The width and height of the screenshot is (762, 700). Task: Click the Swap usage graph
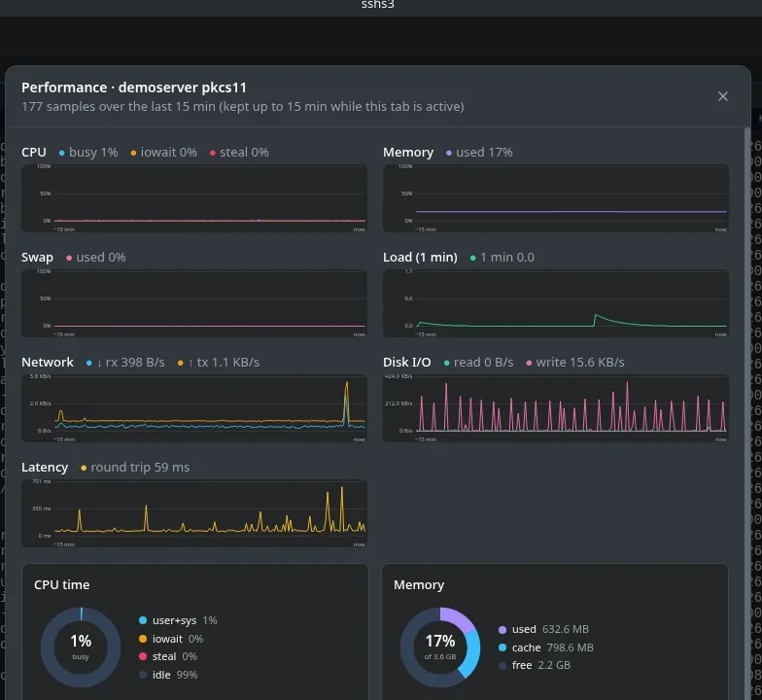point(194,303)
